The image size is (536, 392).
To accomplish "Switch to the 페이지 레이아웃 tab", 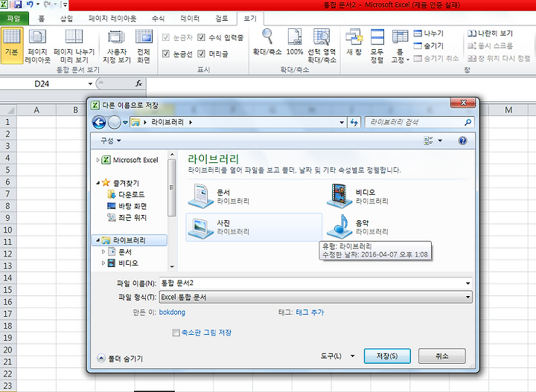I will click(112, 19).
